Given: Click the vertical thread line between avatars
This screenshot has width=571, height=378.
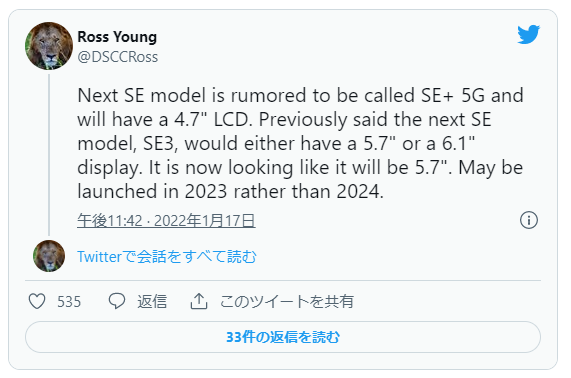Looking at the screenshot, I should pos(49,155).
